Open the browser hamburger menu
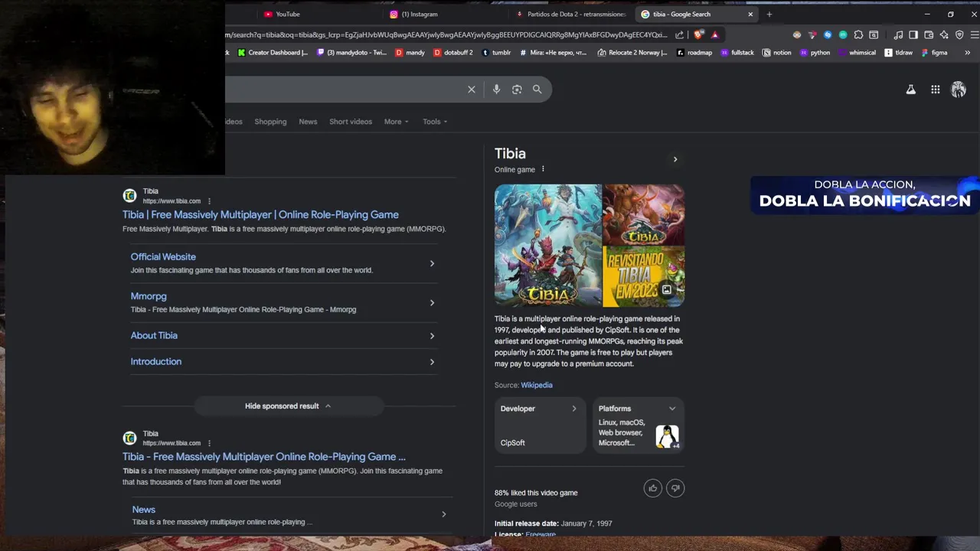 (975, 34)
